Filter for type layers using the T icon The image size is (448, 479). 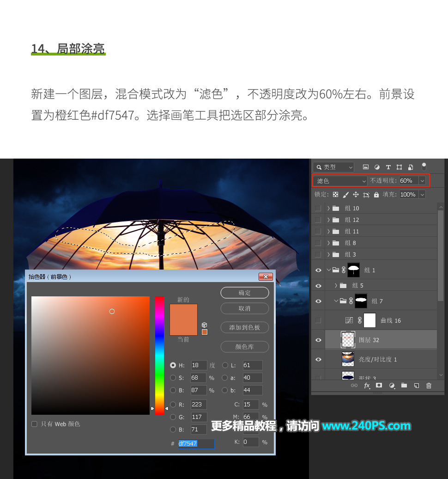pos(388,167)
